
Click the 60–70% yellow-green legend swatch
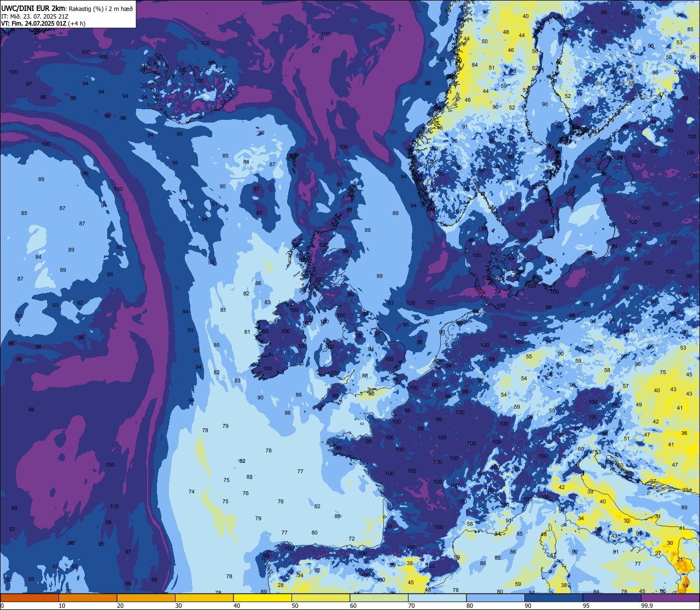[x=379, y=598]
